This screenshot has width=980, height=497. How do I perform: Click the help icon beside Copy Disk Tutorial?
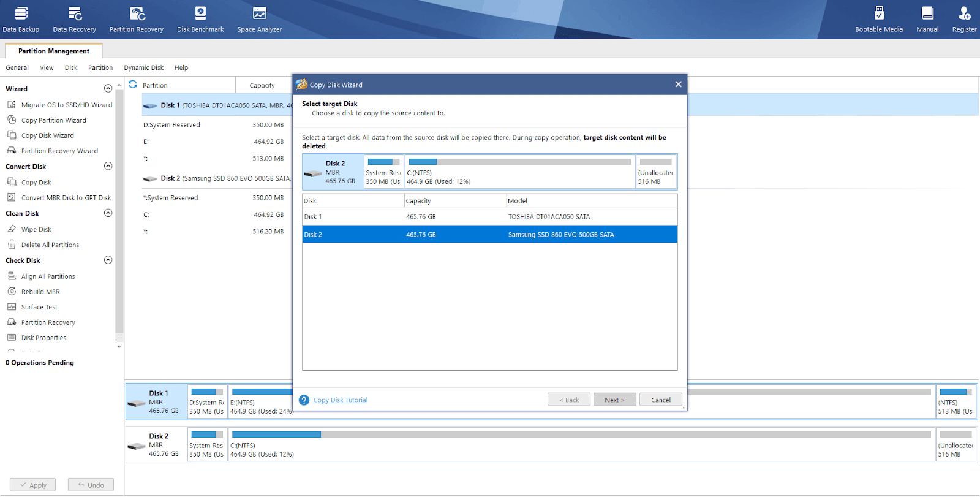304,400
